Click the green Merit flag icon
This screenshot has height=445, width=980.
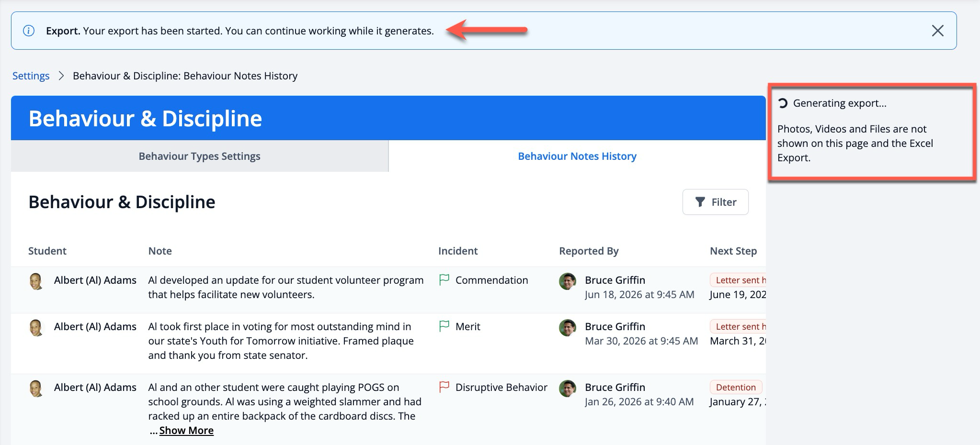pyautogui.click(x=444, y=326)
